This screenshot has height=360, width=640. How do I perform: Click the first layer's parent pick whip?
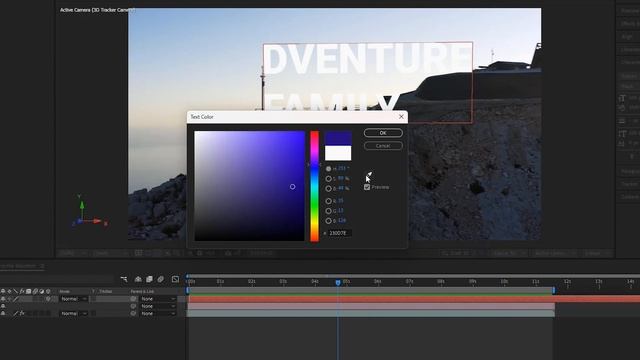point(133,299)
